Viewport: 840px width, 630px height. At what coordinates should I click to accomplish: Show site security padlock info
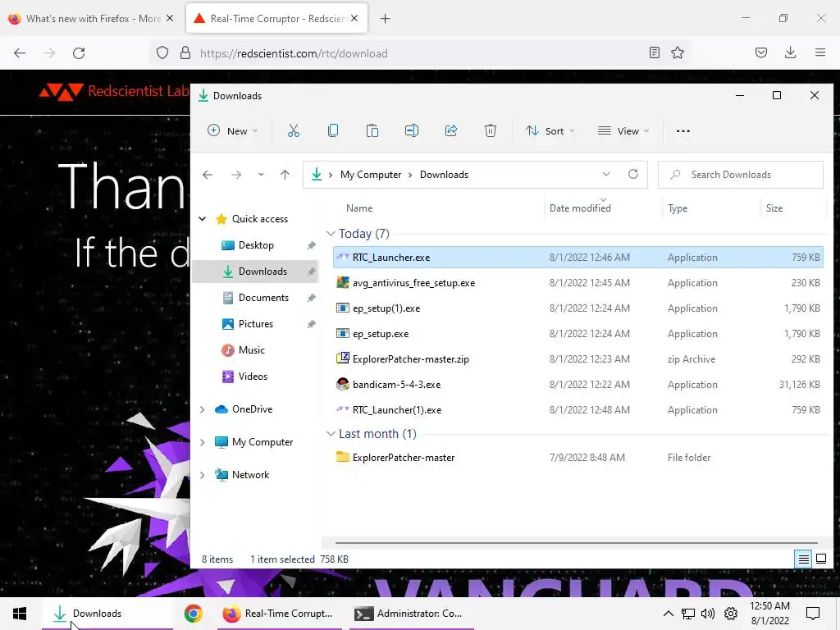pyautogui.click(x=185, y=53)
